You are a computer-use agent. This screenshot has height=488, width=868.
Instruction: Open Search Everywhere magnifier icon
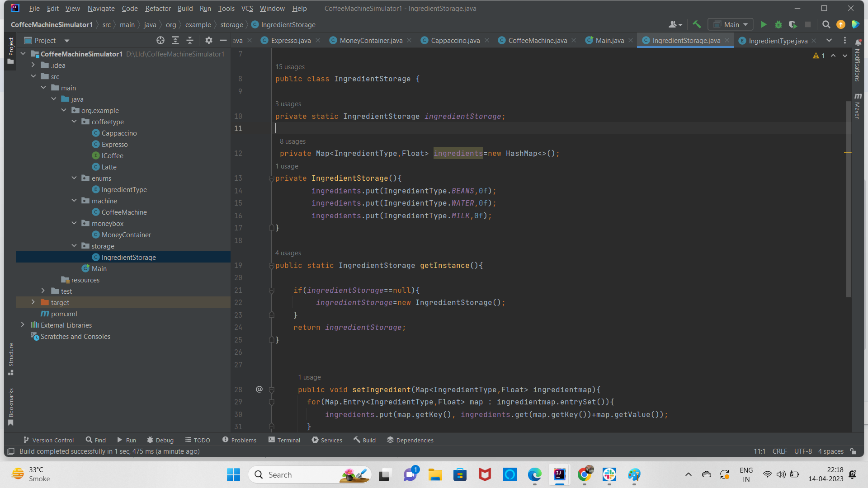(x=826, y=25)
